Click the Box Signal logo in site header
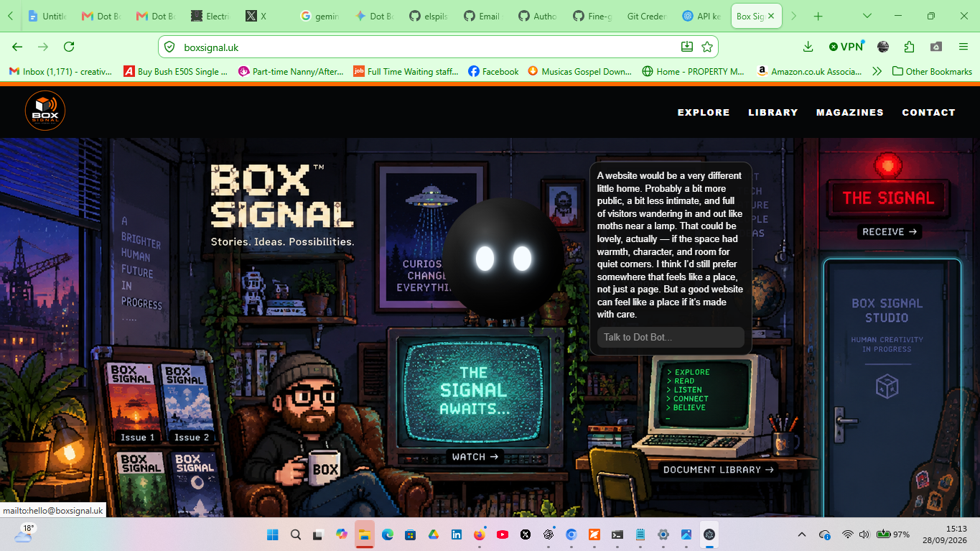This screenshot has width=980, height=551. 45,111
